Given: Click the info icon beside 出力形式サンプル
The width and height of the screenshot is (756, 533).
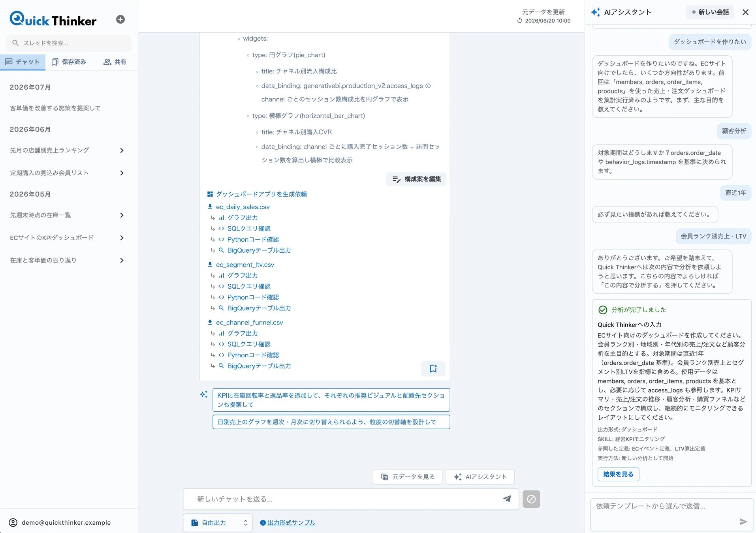Looking at the screenshot, I should (x=263, y=523).
